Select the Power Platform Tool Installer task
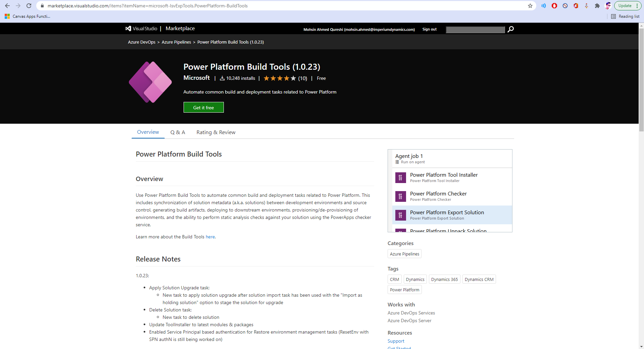This screenshot has width=644, height=349. click(x=444, y=177)
